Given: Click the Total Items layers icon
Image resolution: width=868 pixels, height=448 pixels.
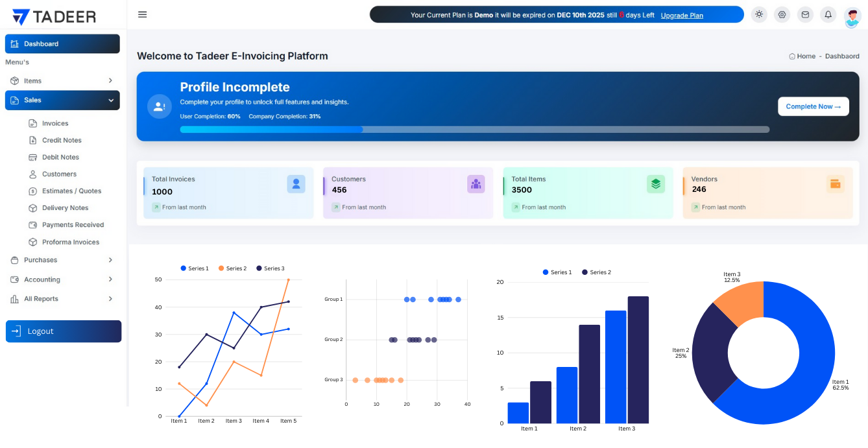Looking at the screenshot, I should [x=656, y=184].
